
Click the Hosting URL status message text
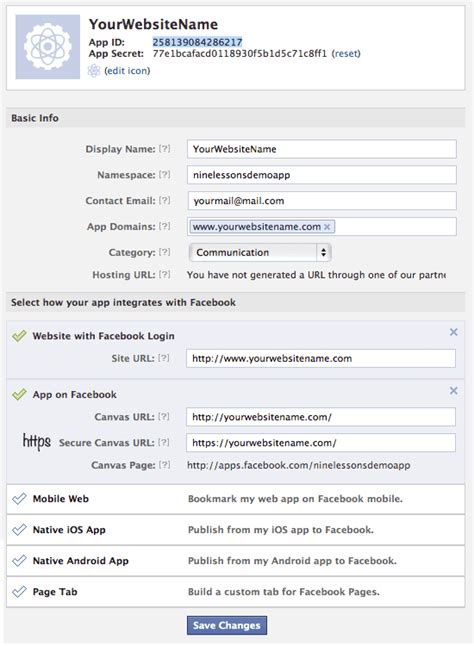[x=316, y=275]
